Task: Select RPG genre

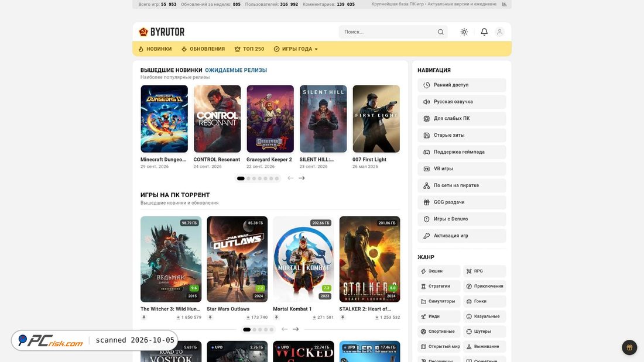Action: (x=485, y=271)
